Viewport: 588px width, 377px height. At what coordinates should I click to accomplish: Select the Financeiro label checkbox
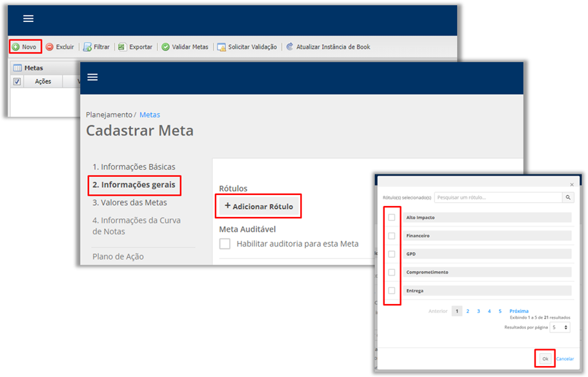coord(392,236)
